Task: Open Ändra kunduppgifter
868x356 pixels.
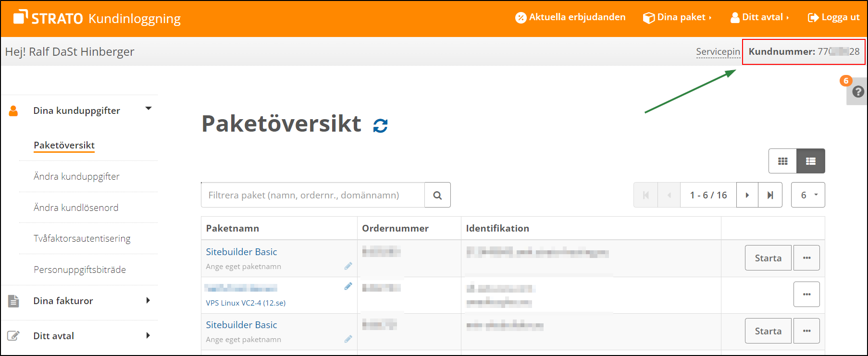Action: [x=76, y=176]
